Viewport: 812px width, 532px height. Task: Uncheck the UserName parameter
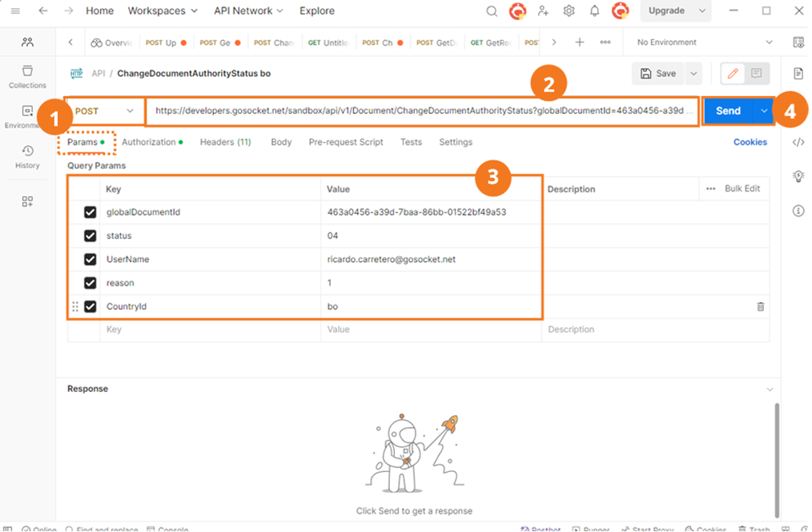click(x=90, y=259)
